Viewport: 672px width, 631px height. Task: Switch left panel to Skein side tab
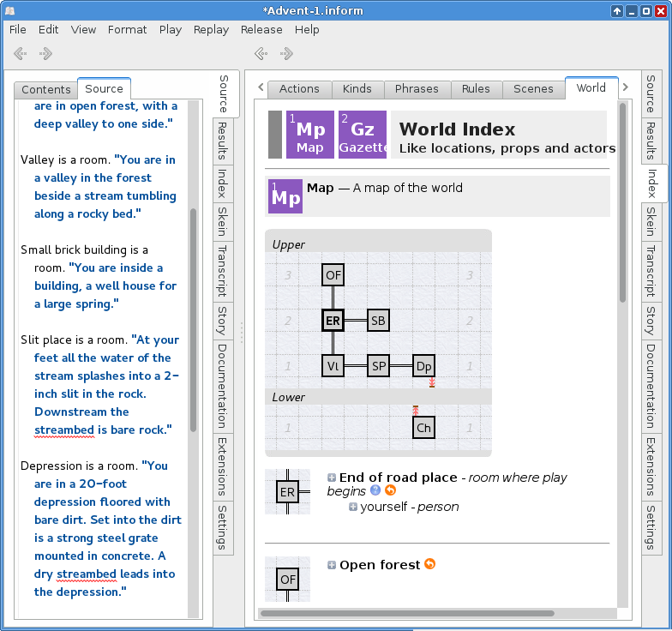[223, 221]
